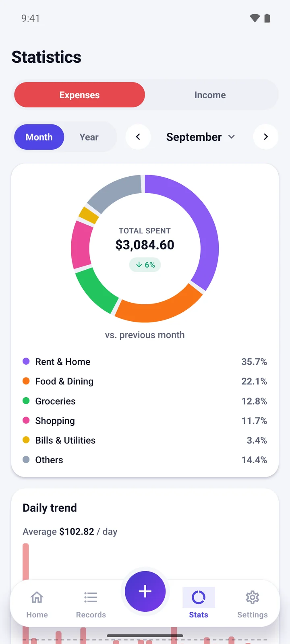
Task: Tap the Settings tab label
Action: [x=253, y=615]
